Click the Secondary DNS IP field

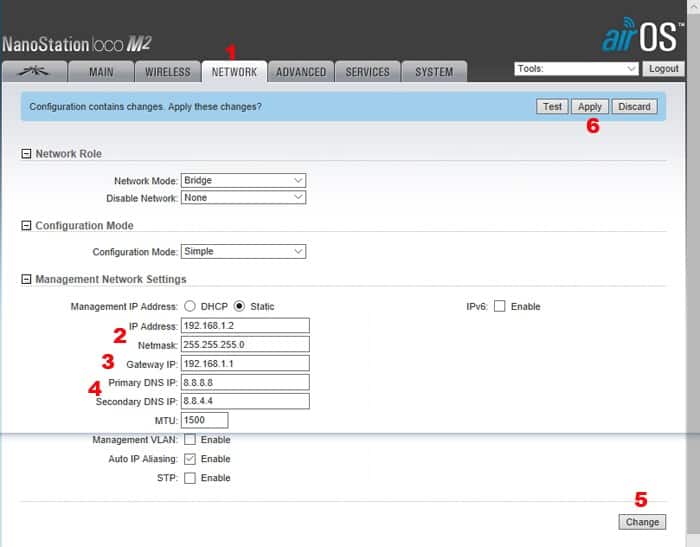245,401
